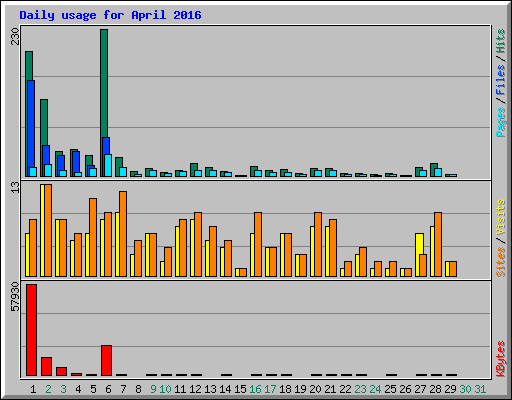Select day 2 on the x-axis

point(48,389)
